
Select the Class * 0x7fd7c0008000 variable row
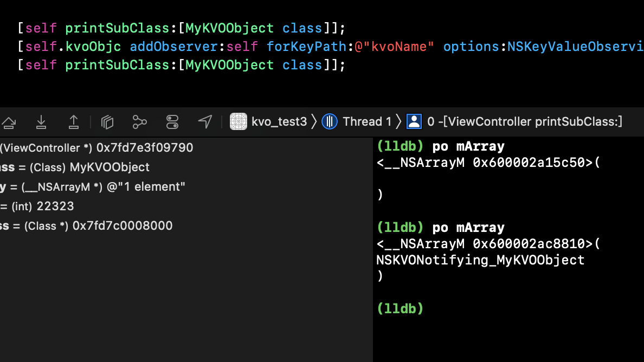87,226
